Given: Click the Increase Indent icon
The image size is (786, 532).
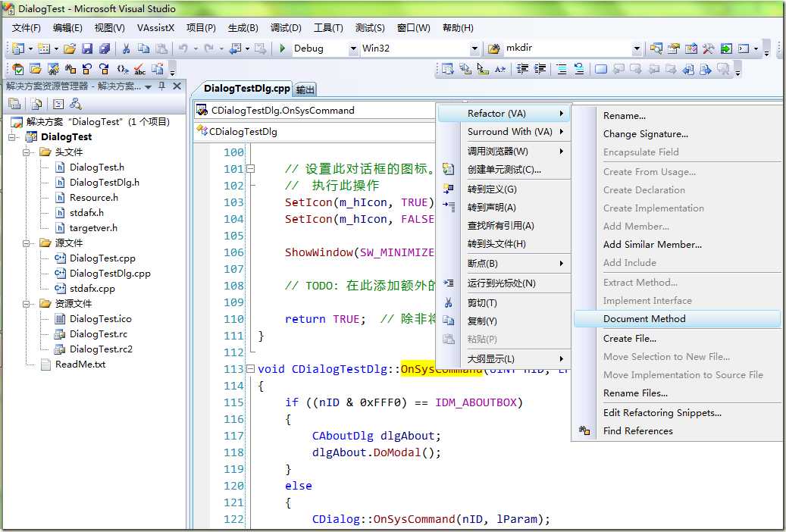Looking at the screenshot, I should pos(540,69).
